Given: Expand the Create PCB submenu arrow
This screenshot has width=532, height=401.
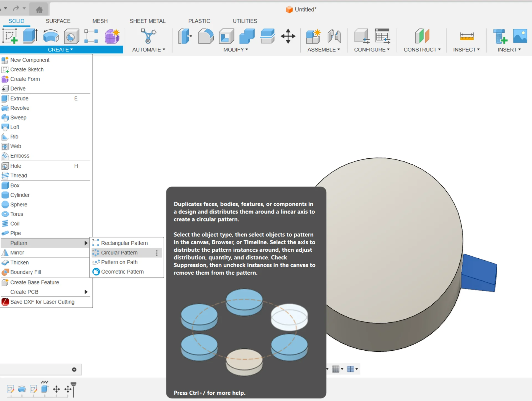Looking at the screenshot, I should tap(86, 292).
